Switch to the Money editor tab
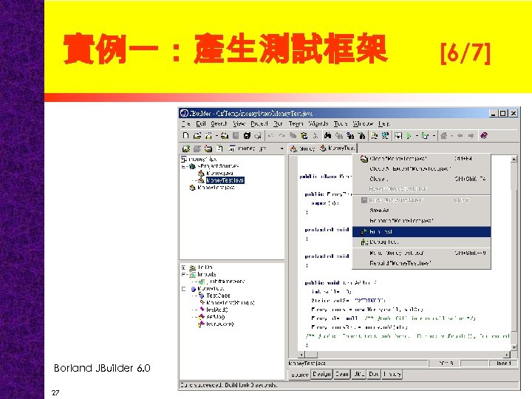Viewport: 532px width, 399px height. tap(303, 149)
